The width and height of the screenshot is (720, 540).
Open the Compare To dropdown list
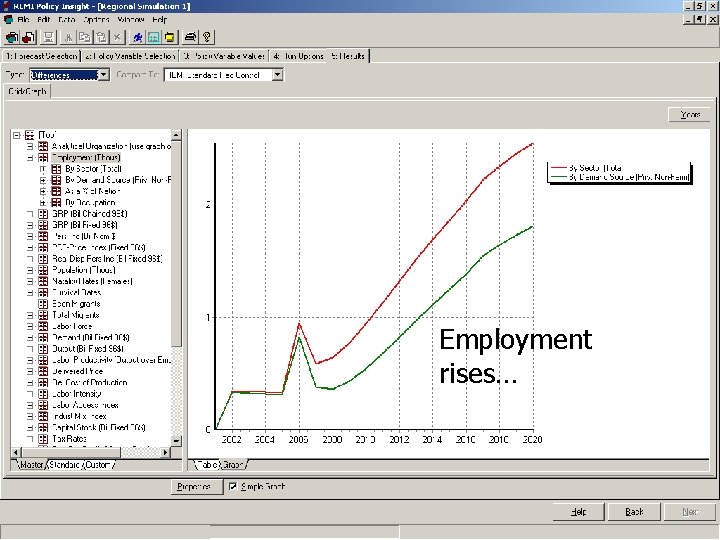point(277,75)
